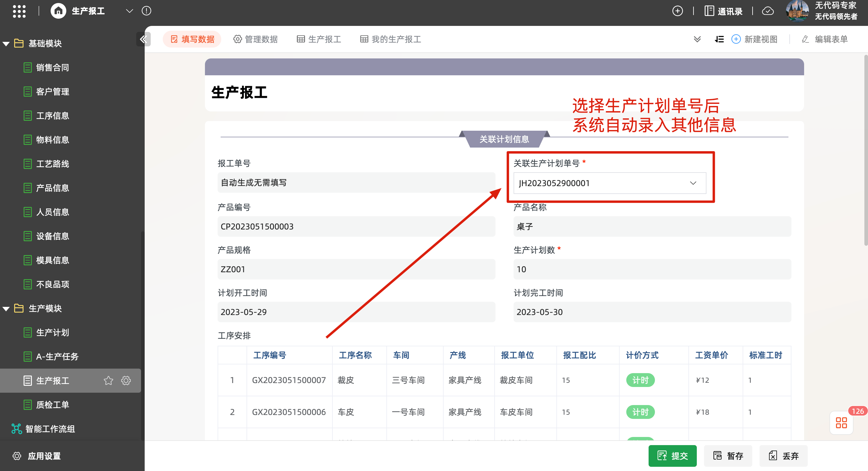Collapse the 基础模块 folder
The image size is (868, 471).
(6, 44)
